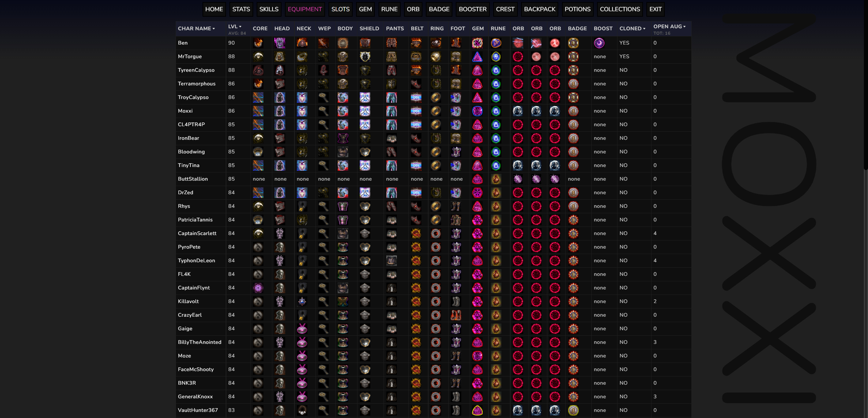This screenshot has height=418, width=868.
Task: Open Moxxi's gem icon
Action: (x=477, y=111)
